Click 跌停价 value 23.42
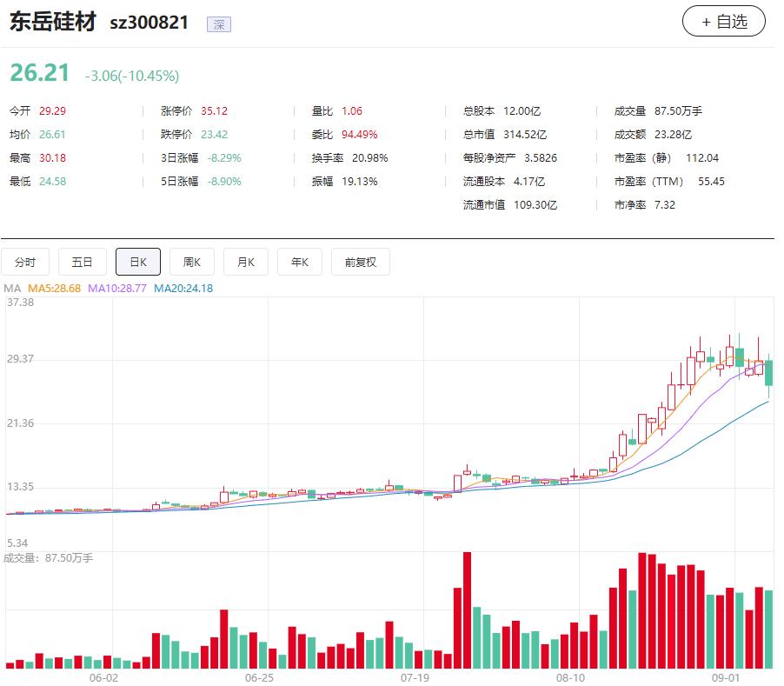The image size is (784, 686). [214, 135]
